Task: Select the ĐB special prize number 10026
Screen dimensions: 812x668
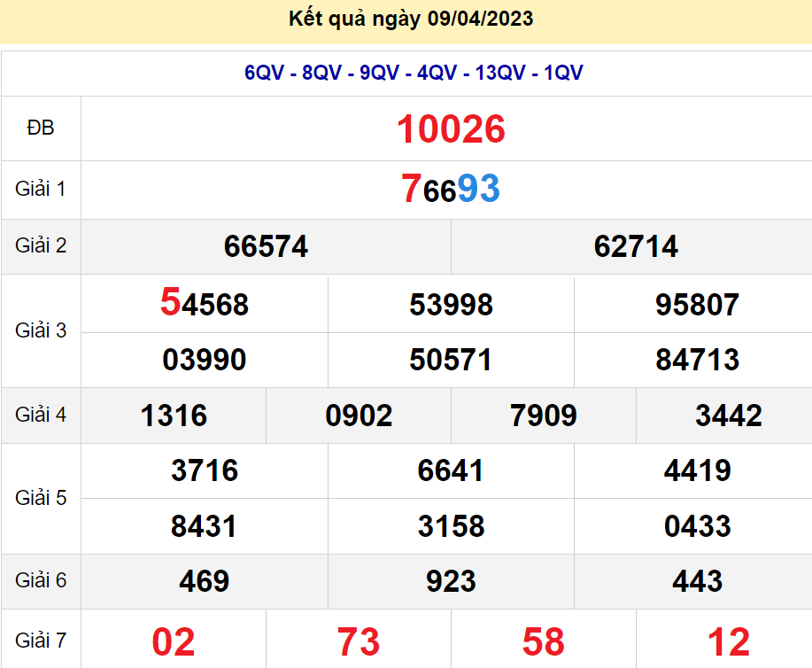Action: (451, 129)
